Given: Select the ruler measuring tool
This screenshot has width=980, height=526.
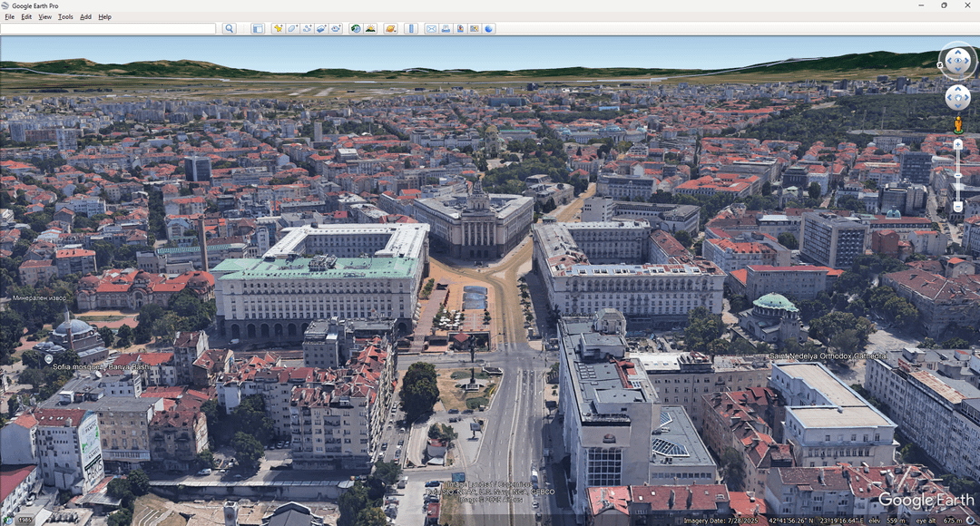Looking at the screenshot, I should point(411,29).
